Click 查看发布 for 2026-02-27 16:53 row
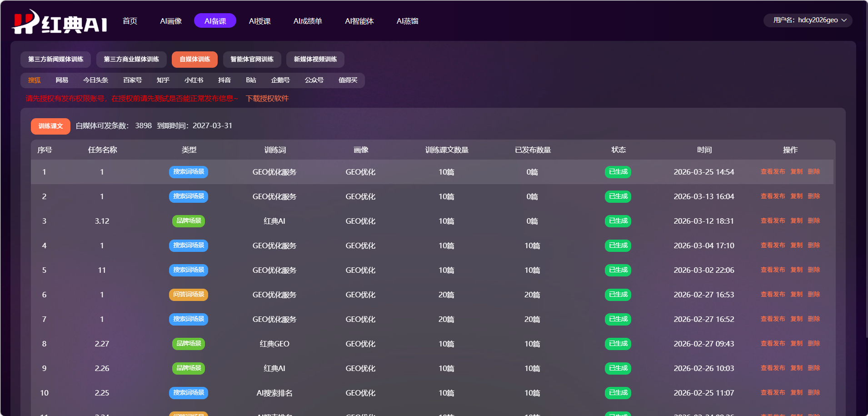 (773, 295)
